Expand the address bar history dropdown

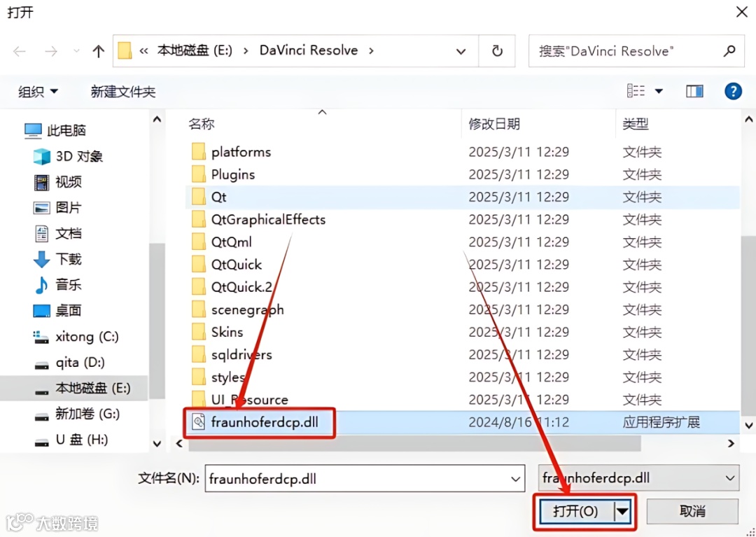(x=461, y=51)
